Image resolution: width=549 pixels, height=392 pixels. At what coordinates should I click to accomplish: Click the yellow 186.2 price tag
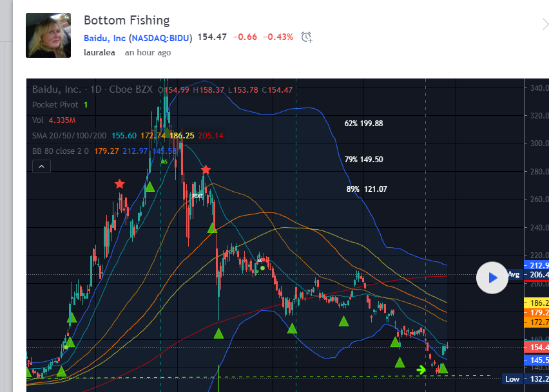tap(537, 303)
